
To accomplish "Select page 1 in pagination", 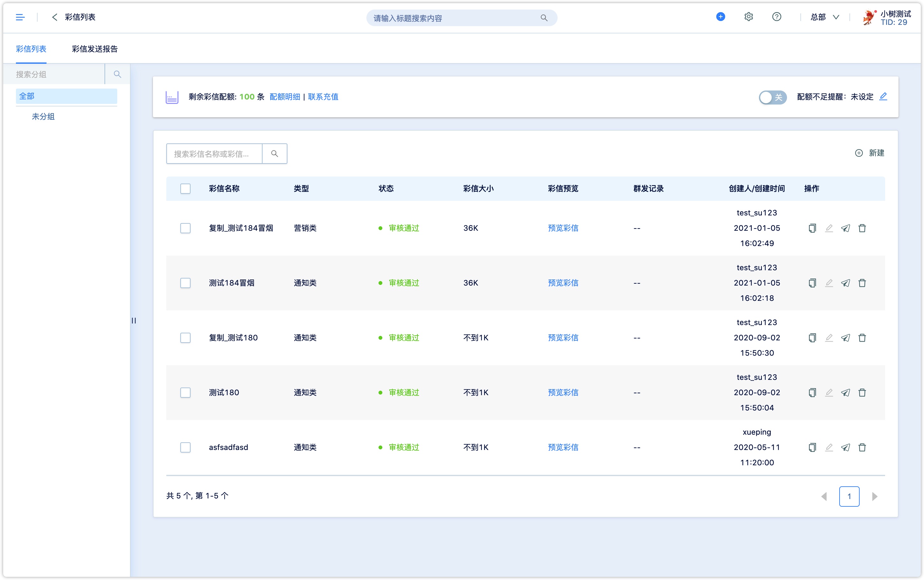I will pos(849,497).
